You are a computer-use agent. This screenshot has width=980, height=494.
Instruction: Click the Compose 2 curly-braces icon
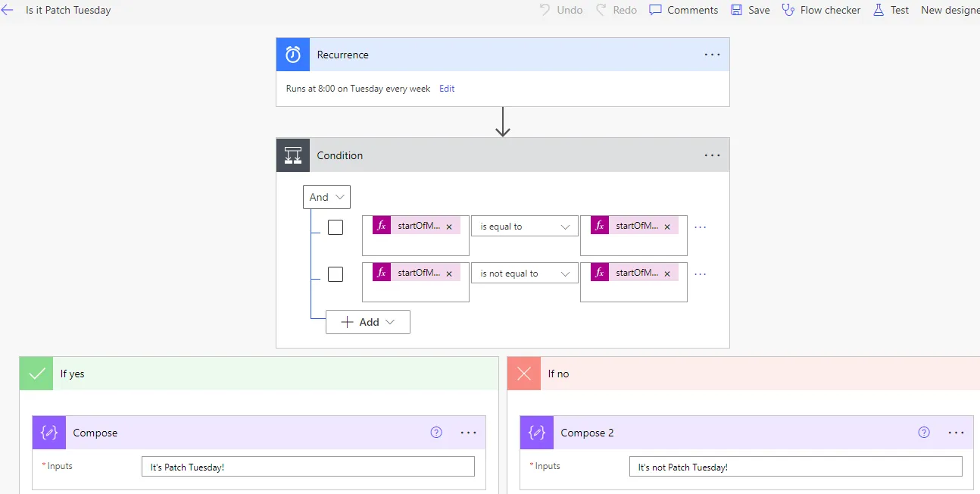[x=537, y=433]
